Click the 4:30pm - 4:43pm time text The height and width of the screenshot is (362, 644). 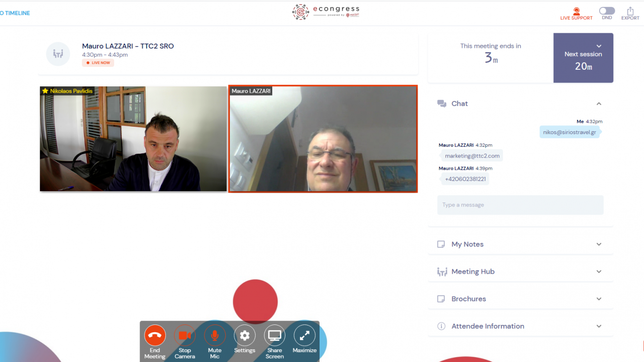coord(105,55)
